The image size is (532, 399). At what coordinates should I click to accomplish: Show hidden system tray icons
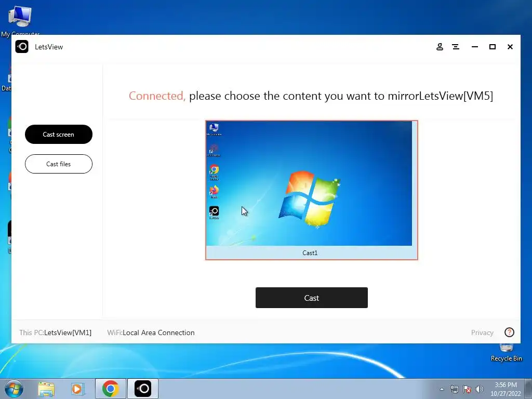pos(442,389)
